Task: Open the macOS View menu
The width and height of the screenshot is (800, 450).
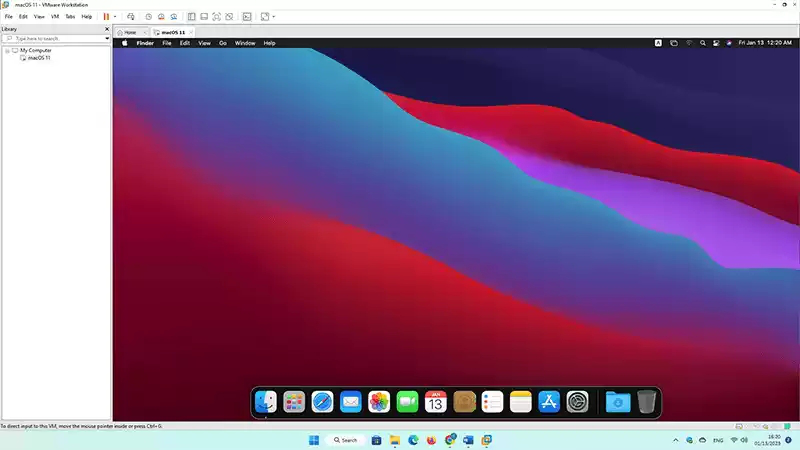Action: [x=205, y=43]
